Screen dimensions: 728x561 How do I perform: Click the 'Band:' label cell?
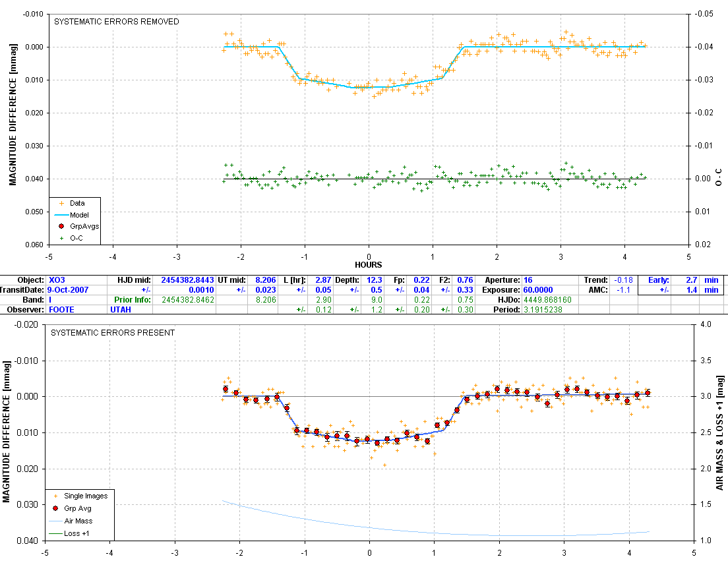(x=33, y=300)
